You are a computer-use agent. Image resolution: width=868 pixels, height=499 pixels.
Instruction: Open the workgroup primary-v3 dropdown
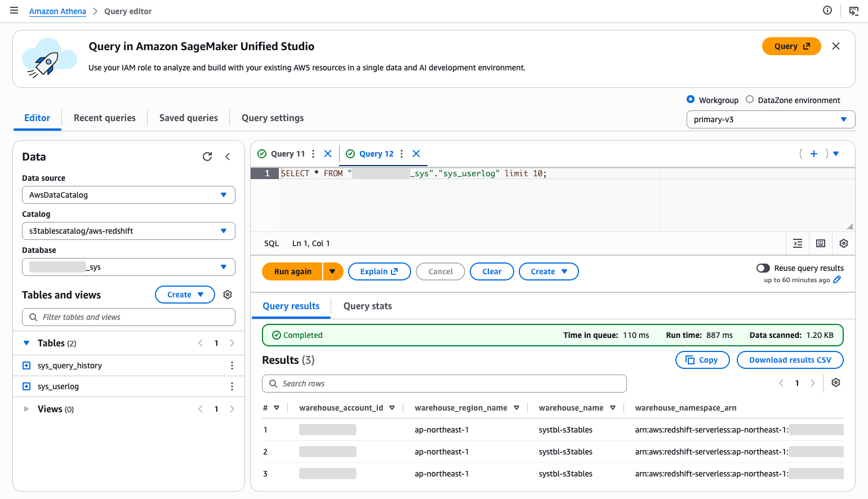click(x=771, y=119)
